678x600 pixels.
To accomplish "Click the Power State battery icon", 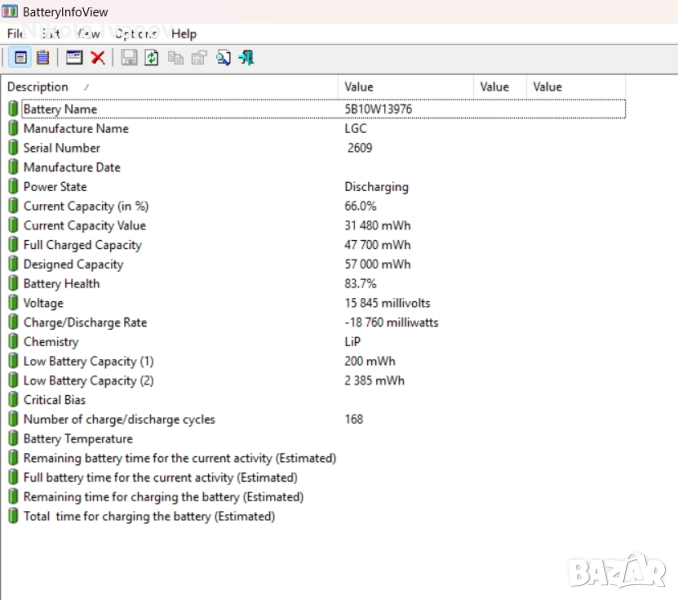I will coord(13,187).
